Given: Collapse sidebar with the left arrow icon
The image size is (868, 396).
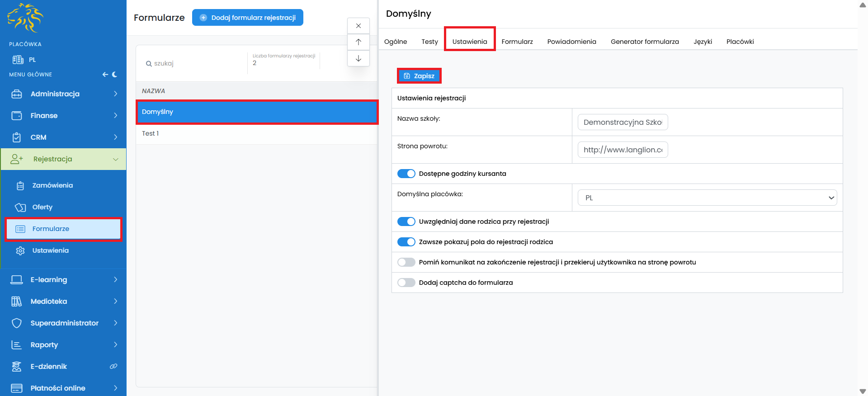Looking at the screenshot, I should point(105,75).
